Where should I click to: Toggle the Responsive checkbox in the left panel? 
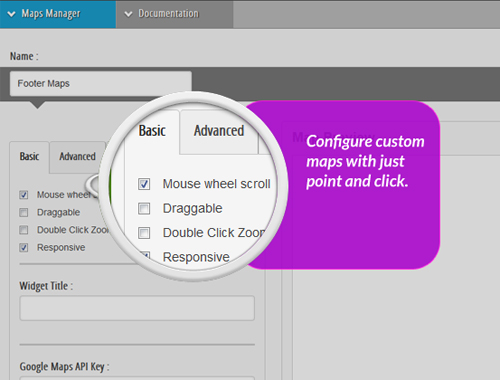(x=24, y=248)
